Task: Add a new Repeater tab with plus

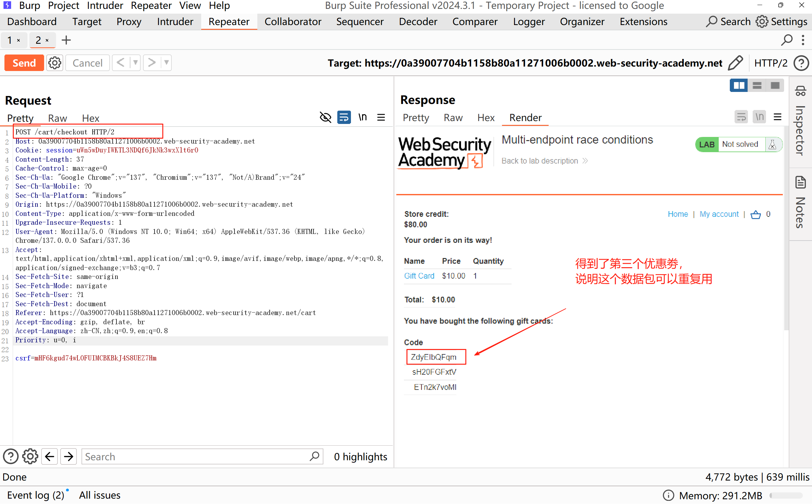Action: click(66, 40)
